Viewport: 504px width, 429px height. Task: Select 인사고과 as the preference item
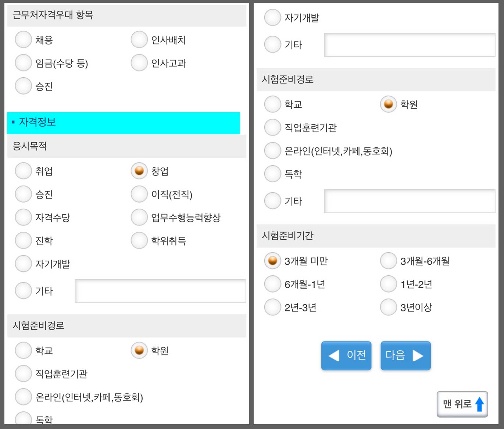pos(139,63)
